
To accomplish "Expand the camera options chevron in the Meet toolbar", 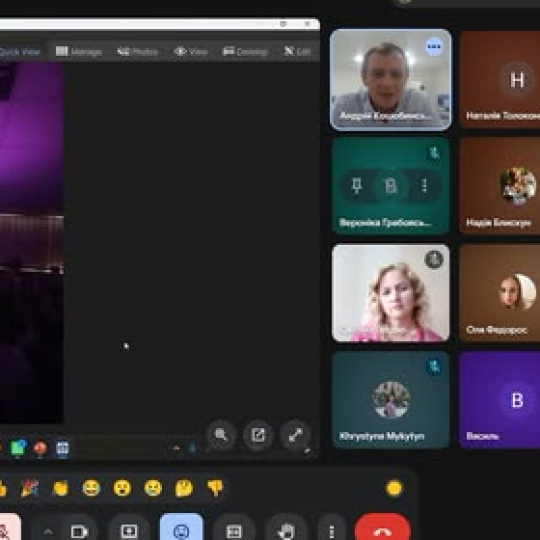I will (48, 531).
